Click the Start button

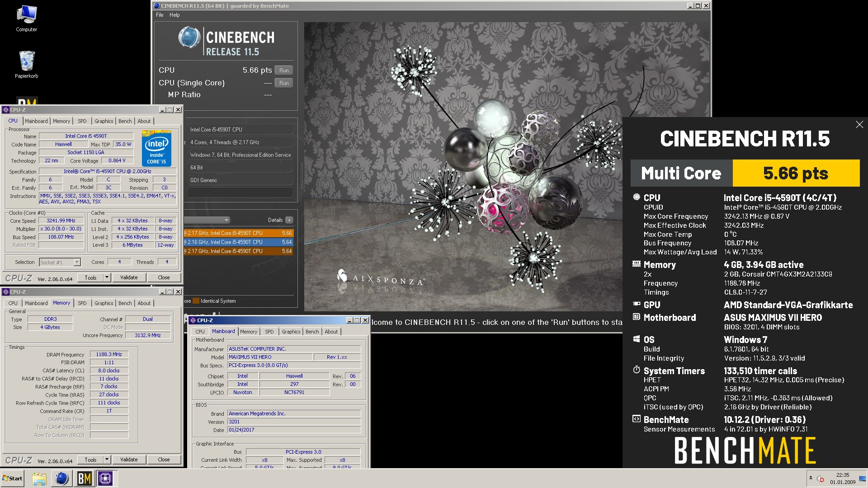coord(13,479)
